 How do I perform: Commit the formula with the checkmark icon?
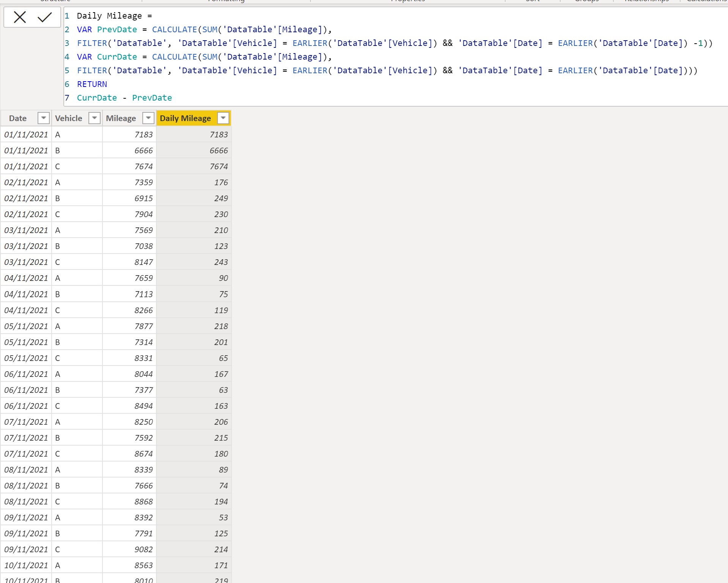pyautogui.click(x=44, y=17)
